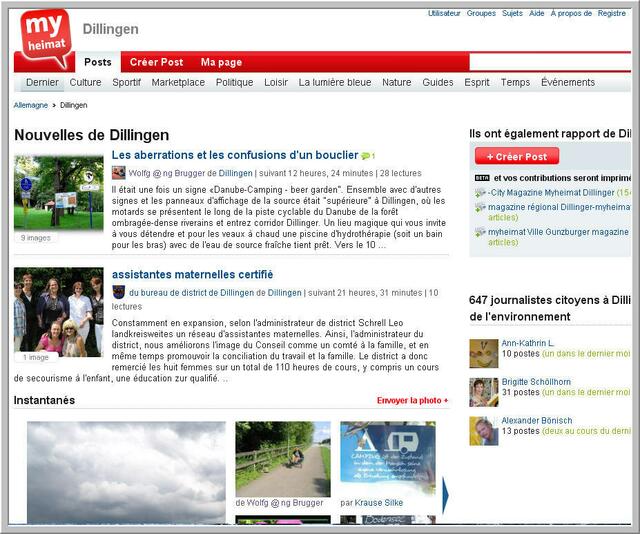Click the 1 image label
The height and width of the screenshot is (534, 640).
click(x=36, y=357)
